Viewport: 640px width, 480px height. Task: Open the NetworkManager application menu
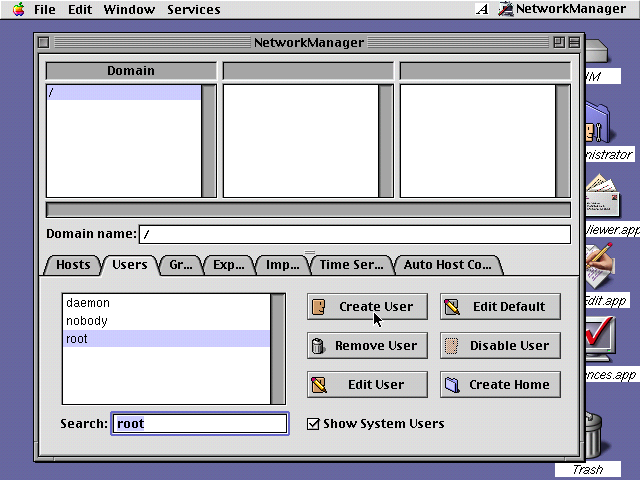point(566,9)
